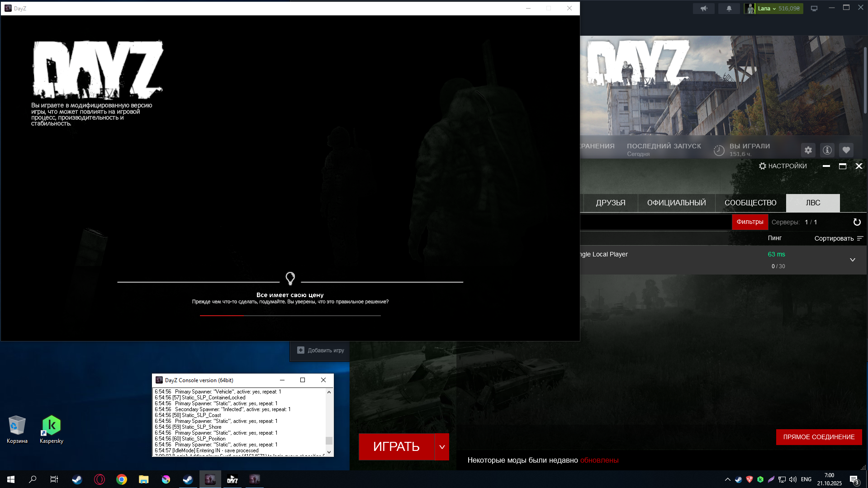Image resolution: width=868 pixels, height=488 pixels.
Task: Show hidden system tray icons
Action: (727, 479)
